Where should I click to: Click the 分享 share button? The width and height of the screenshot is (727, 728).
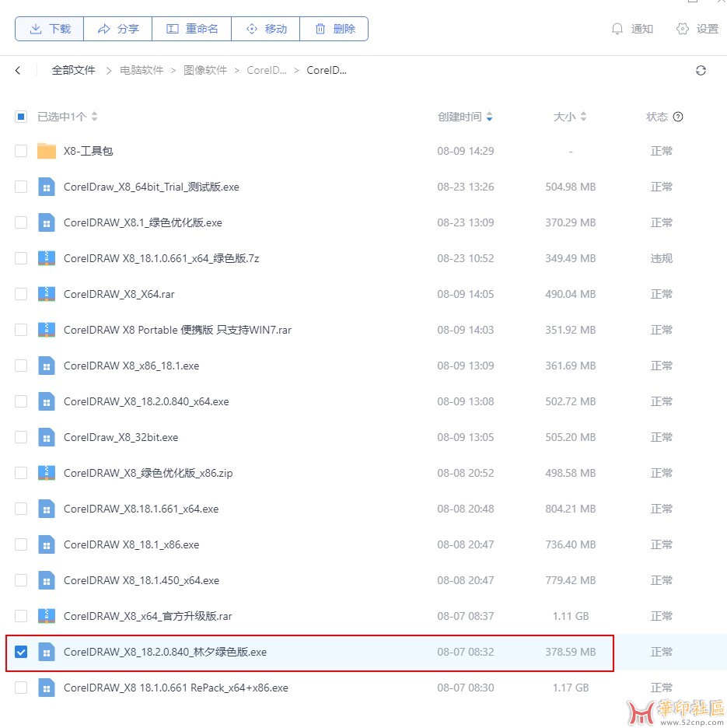coord(118,29)
